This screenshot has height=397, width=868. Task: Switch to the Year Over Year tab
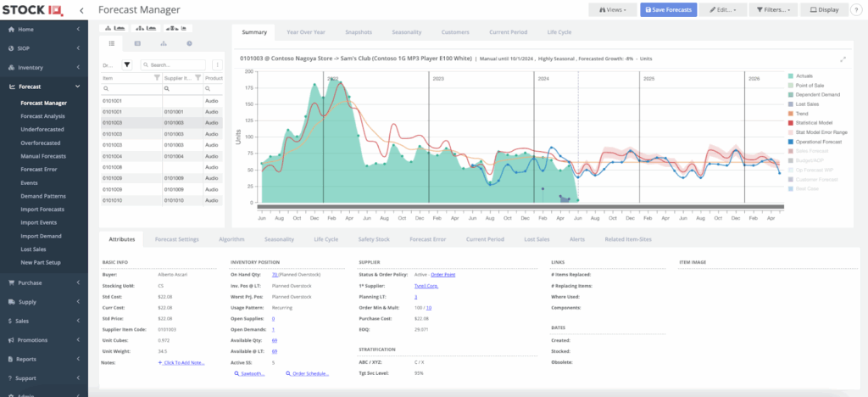tap(305, 31)
